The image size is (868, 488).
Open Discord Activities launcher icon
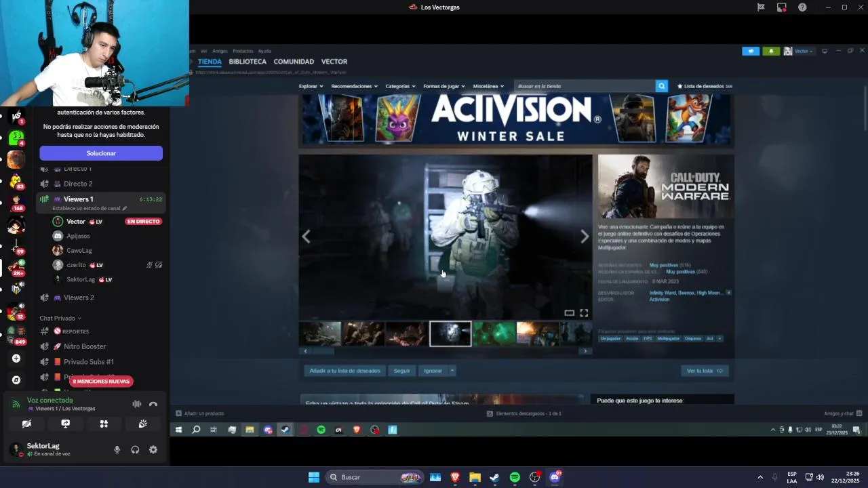[x=104, y=424]
